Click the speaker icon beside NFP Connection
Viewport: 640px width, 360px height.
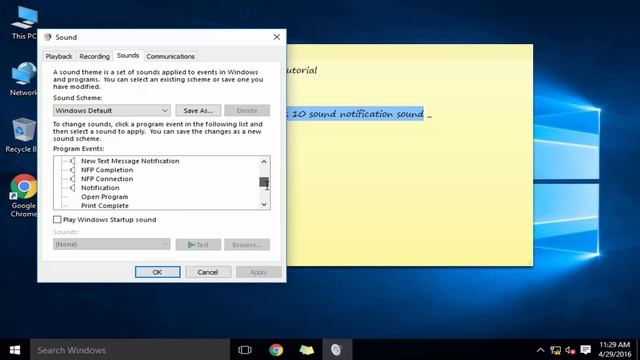point(72,179)
